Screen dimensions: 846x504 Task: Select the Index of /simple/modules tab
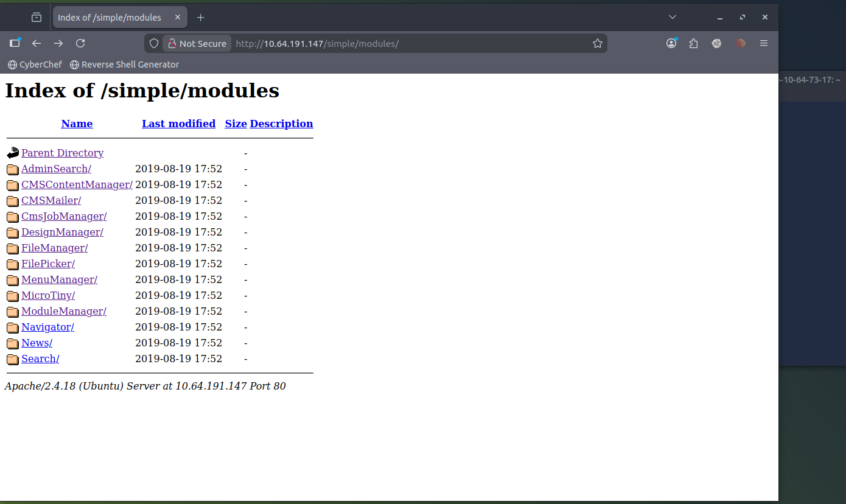pyautogui.click(x=111, y=17)
